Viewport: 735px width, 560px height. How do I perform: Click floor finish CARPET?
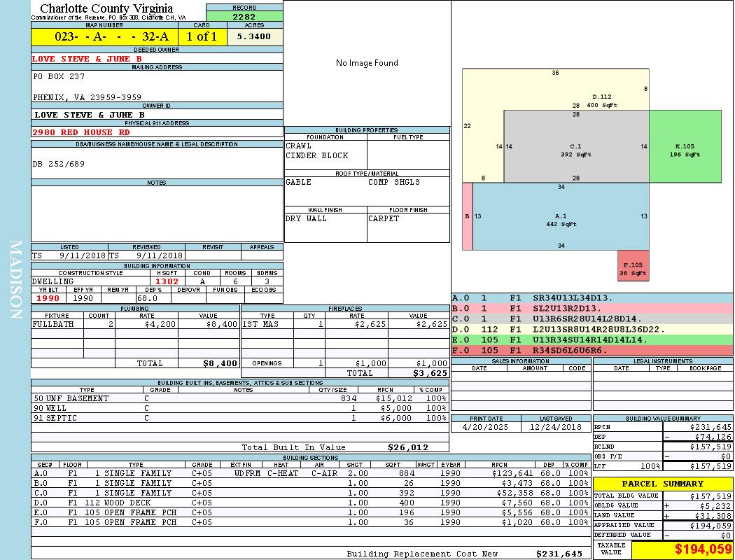click(384, 219)
